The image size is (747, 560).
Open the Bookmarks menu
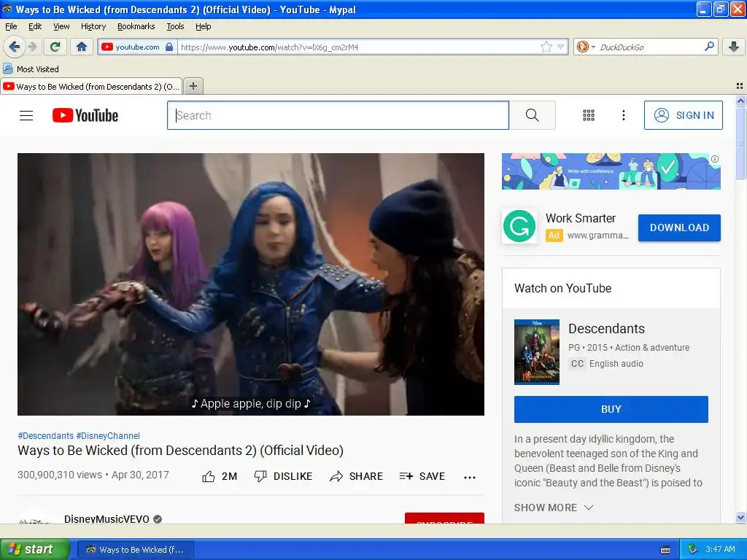pyautogui.click(x=136, y=26)
